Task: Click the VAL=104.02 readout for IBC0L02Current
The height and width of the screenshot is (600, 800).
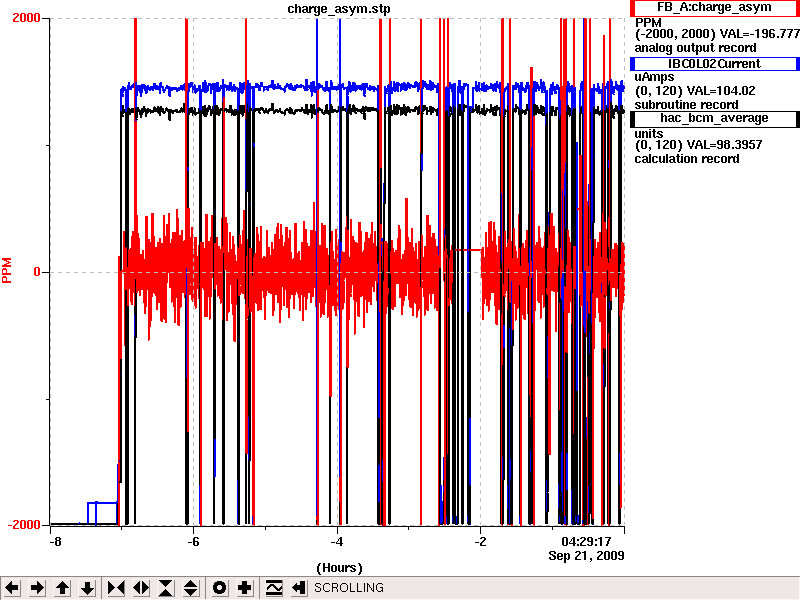Action: pyautogui.click(x=721, y=91)
